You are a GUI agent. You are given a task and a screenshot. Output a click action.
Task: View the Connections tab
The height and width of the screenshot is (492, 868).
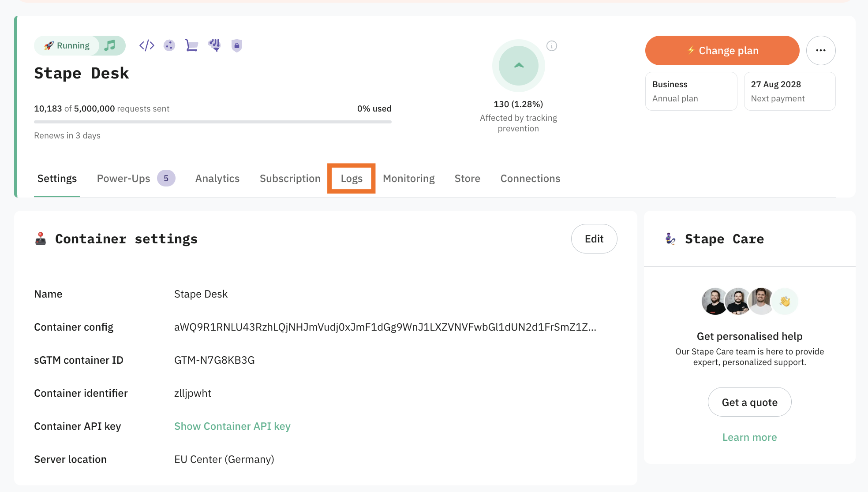[530, 179]
